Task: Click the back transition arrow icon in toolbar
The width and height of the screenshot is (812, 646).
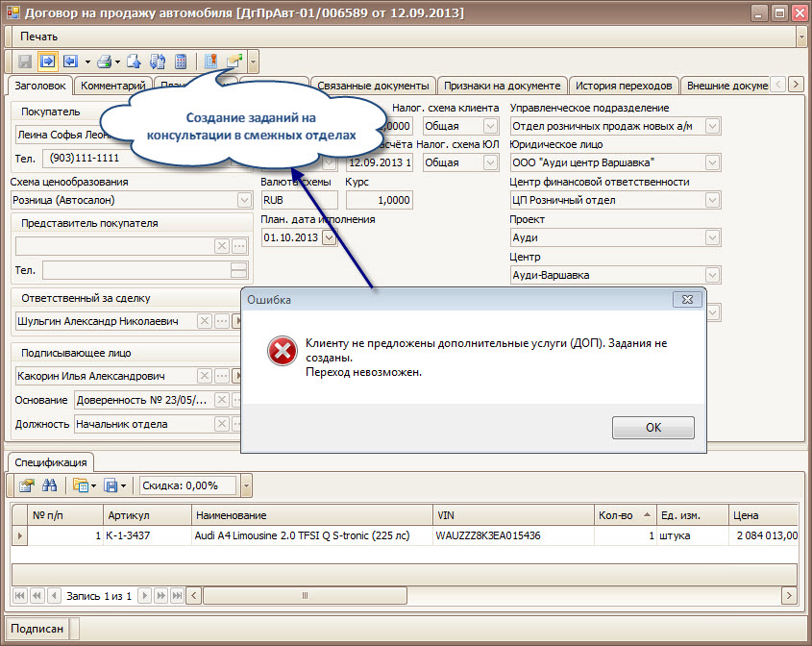Action: (x=70, y=62)
